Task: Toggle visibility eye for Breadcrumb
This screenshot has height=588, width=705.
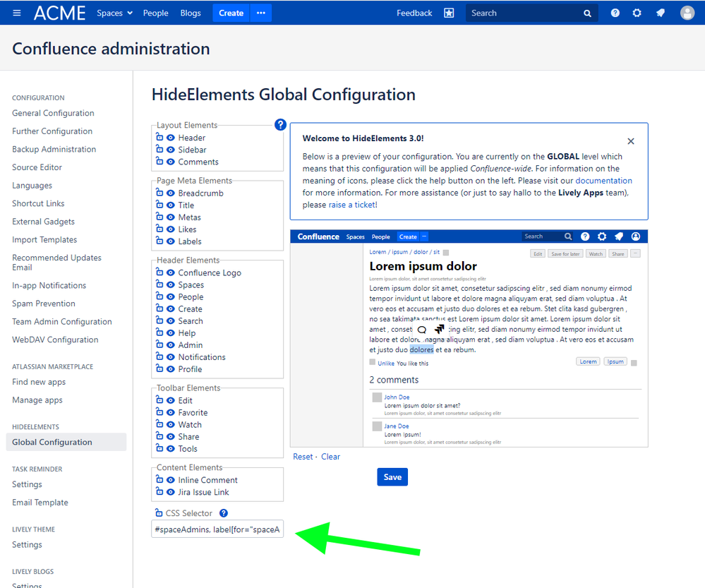Action: point(170,193)
